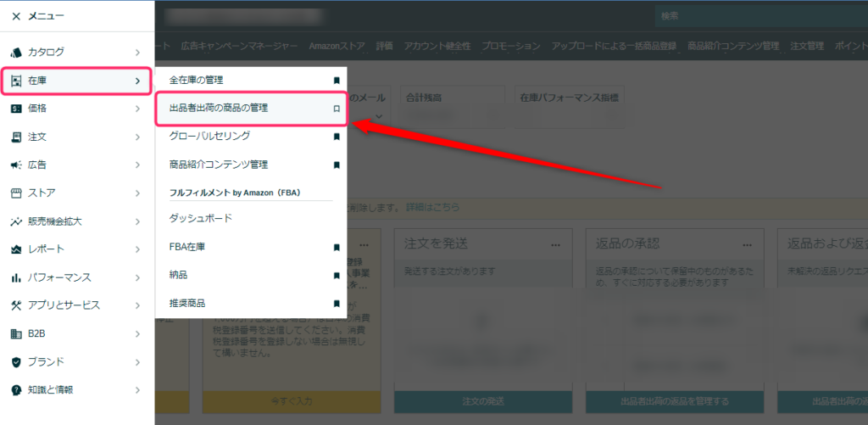Click the 販売機会拡大 growth chart icon
Viewport: 868px width, 425px height.
[x=16, y=221]
